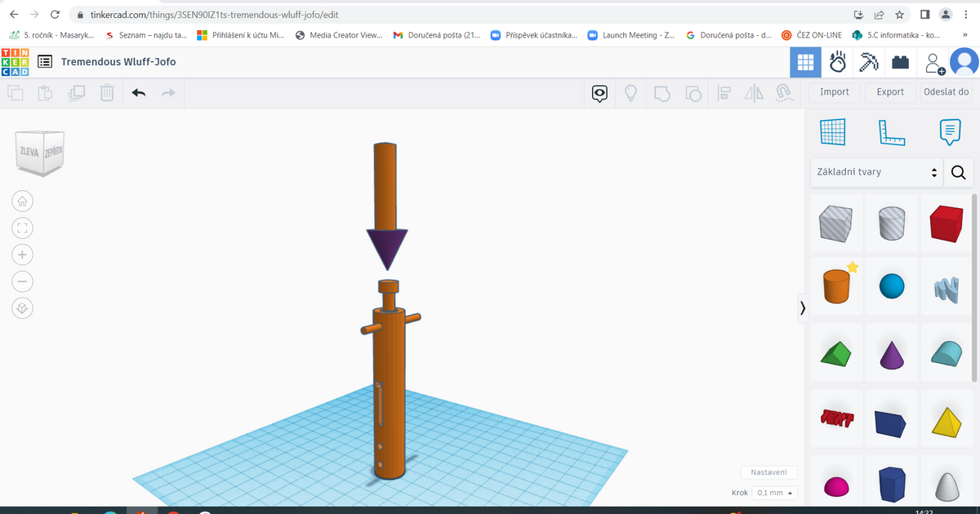The image size is (980, 514).
Task: Open the Workplane tool
Action: pyautogui.click(x=832, y=131)
